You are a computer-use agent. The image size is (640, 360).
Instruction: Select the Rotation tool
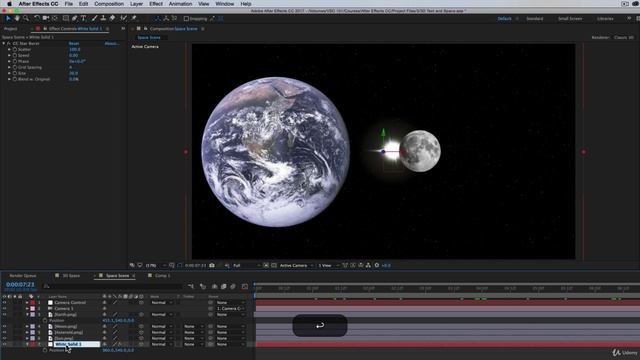tap(37, 18)
